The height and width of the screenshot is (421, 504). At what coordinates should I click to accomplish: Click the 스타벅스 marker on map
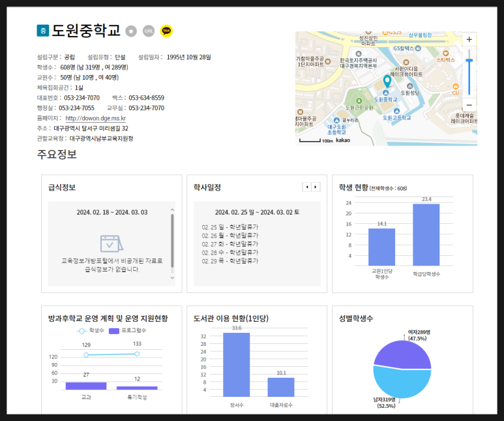click(446, 54)
